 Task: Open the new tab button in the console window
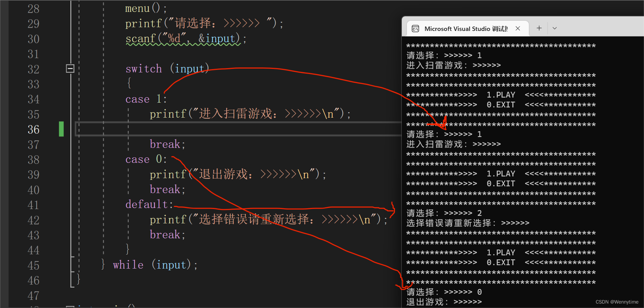(x=539, y=28)
